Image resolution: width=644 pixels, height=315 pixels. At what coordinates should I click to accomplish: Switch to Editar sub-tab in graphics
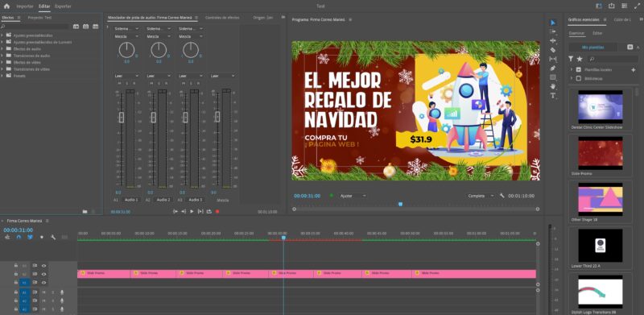pos(597,33)
